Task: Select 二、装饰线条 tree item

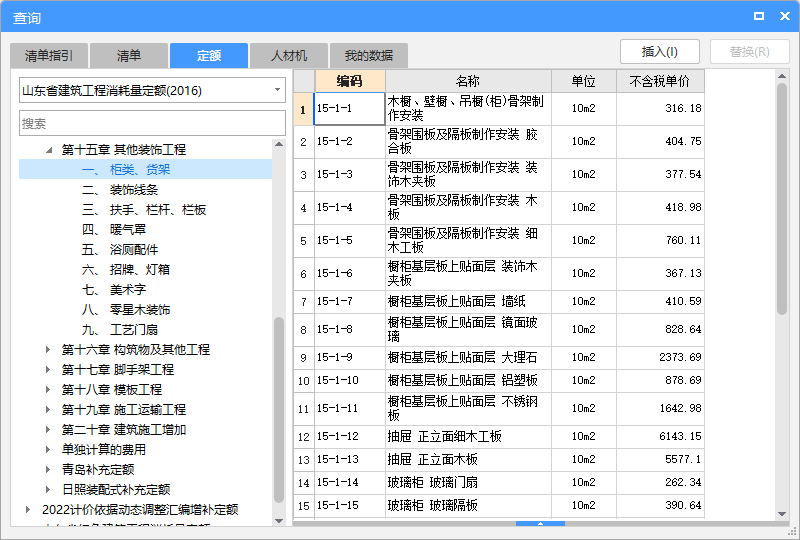Action: pyautogui.click(x=120, y=190)
